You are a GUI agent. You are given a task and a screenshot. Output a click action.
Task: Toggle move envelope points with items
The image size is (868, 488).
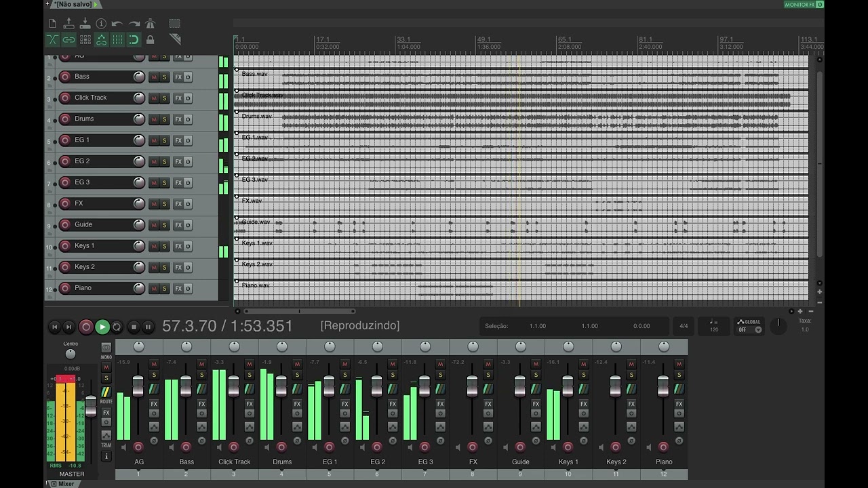[101, 40]
